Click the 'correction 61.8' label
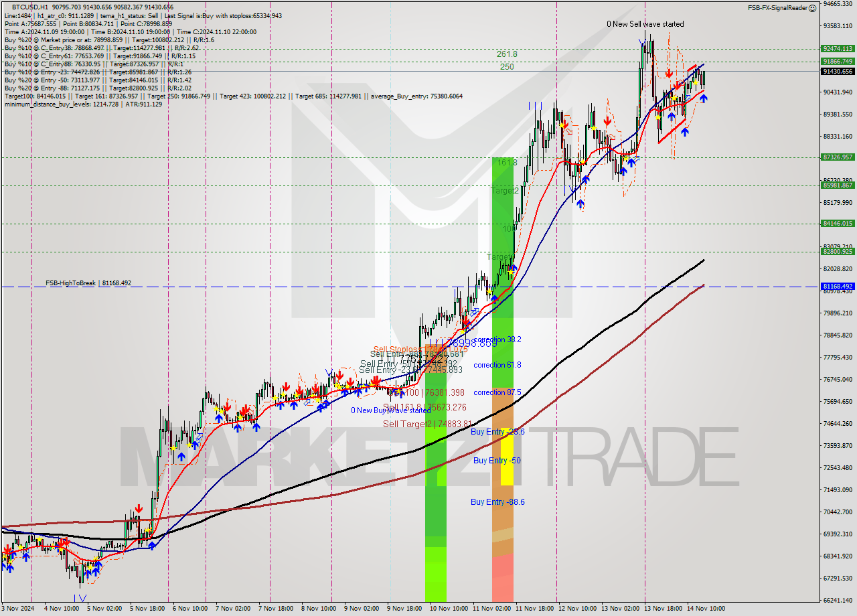 [497, 365]
